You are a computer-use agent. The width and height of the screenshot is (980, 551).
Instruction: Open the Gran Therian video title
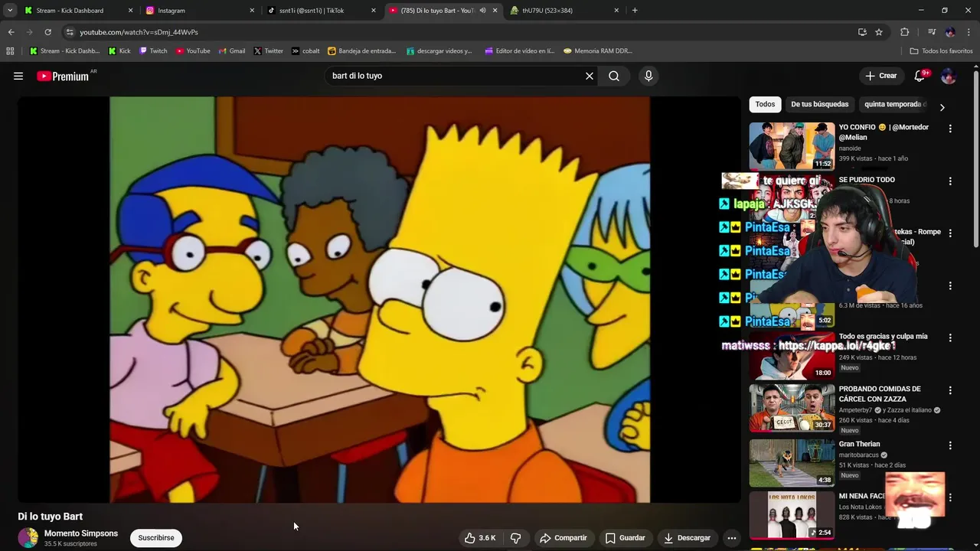859,444
